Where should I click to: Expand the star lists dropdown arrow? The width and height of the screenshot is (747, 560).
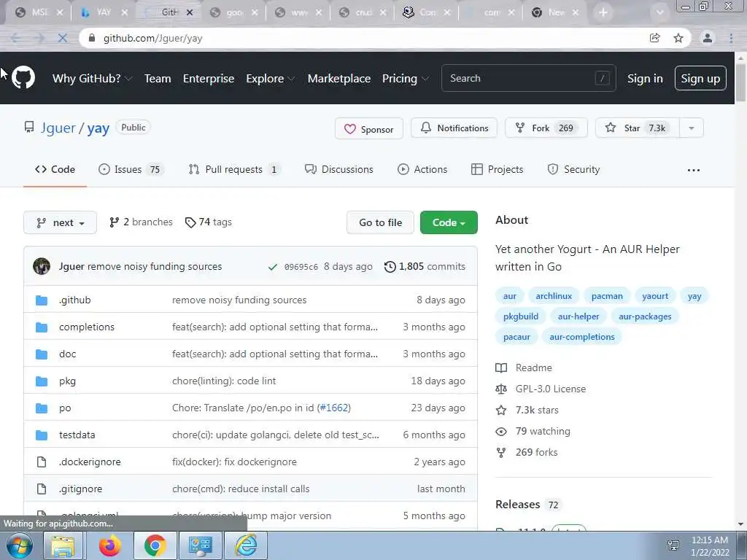[x=692, y=128]
